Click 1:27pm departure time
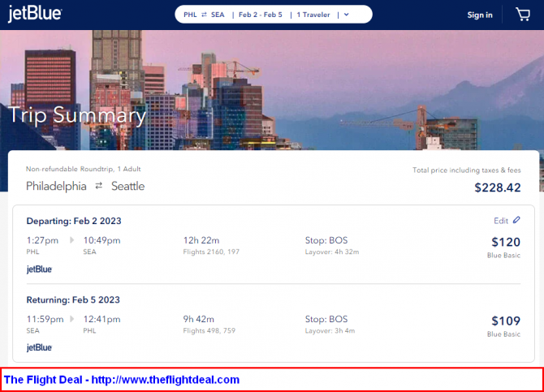 42,240
